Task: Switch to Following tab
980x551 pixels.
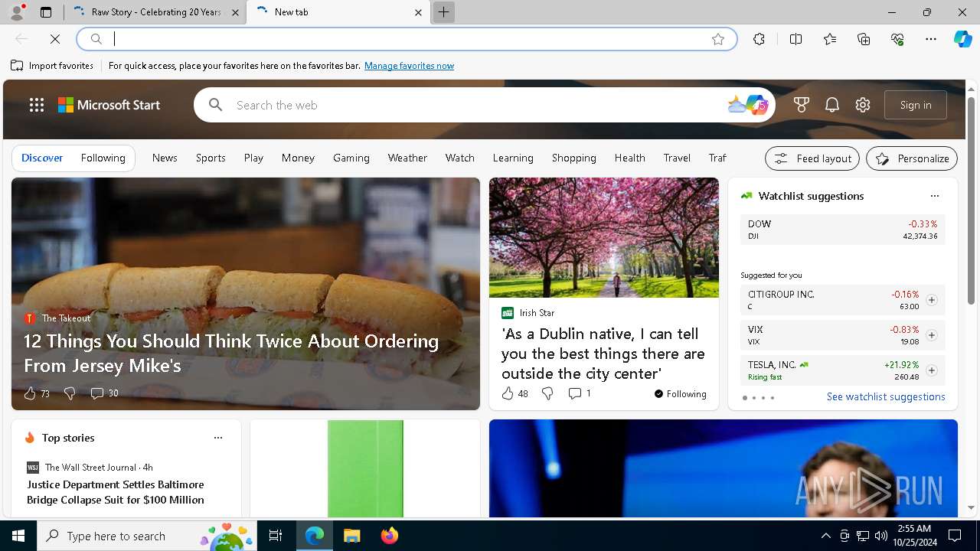Action: [x=103, y=158]
